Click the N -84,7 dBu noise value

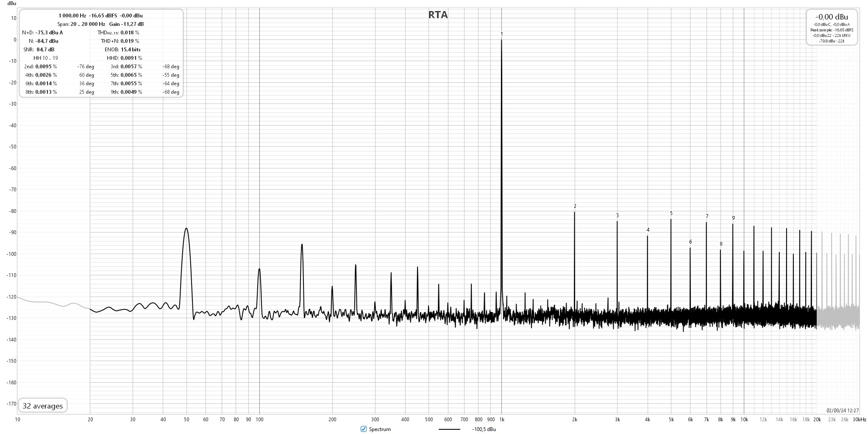coord(47,41)
